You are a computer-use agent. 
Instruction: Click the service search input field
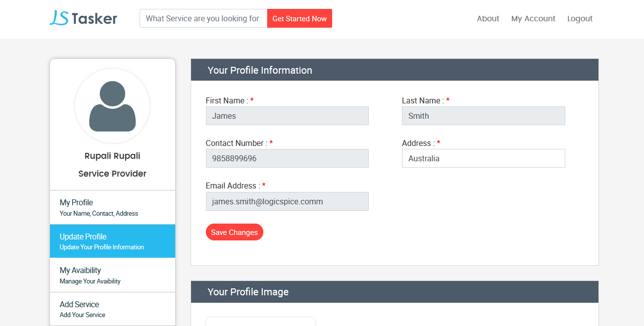coord(203,18)
